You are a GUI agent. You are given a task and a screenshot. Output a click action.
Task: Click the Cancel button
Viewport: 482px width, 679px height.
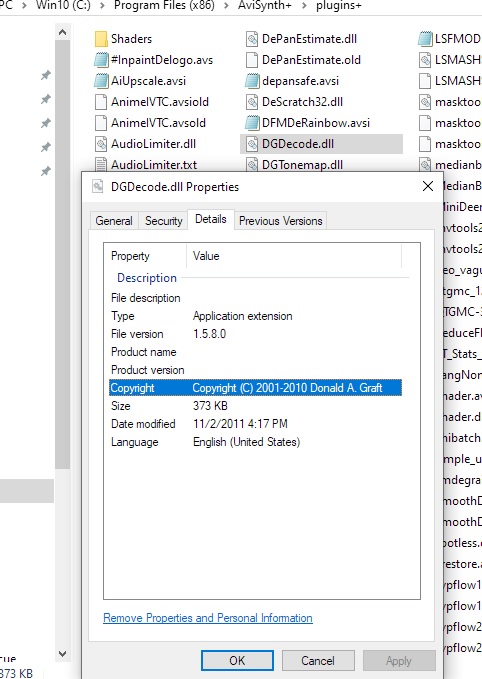tap(318, 660)
